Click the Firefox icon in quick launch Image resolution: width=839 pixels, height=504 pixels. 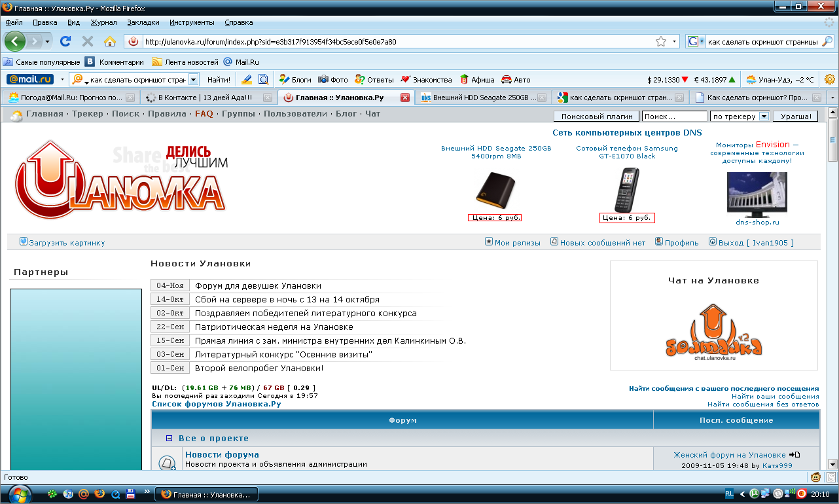99,494
